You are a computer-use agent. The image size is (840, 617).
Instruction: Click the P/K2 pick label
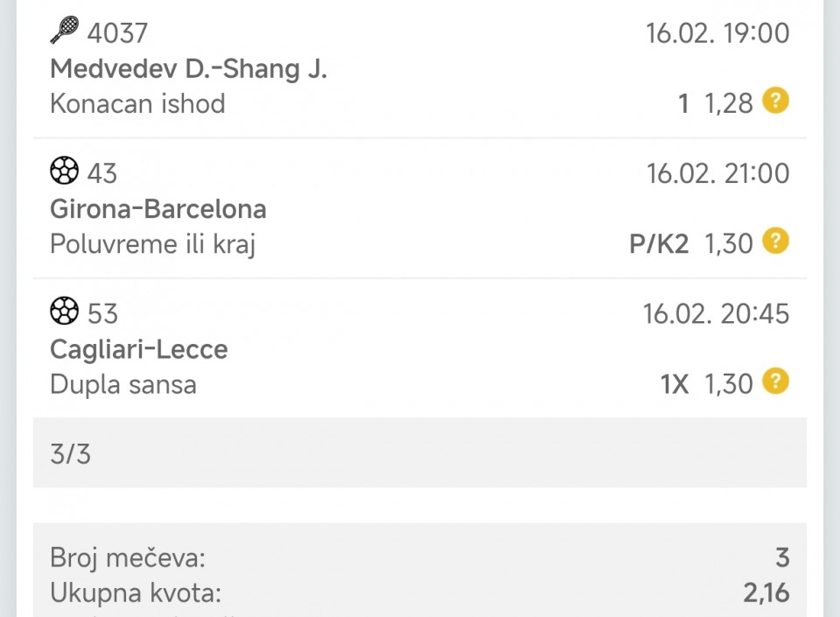click(659, 244)
